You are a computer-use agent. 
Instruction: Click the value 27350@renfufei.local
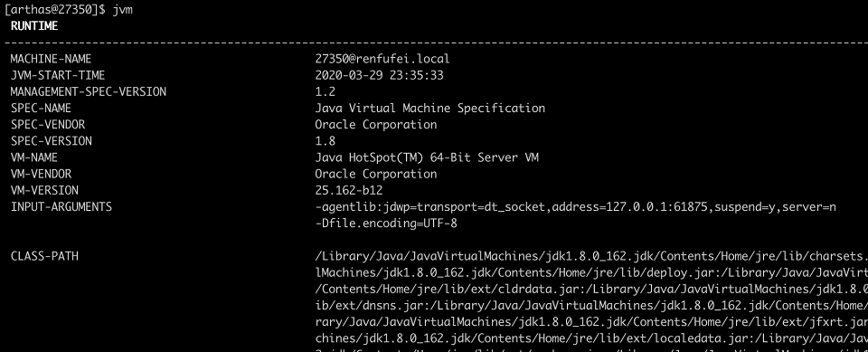[x=382, y=59]
